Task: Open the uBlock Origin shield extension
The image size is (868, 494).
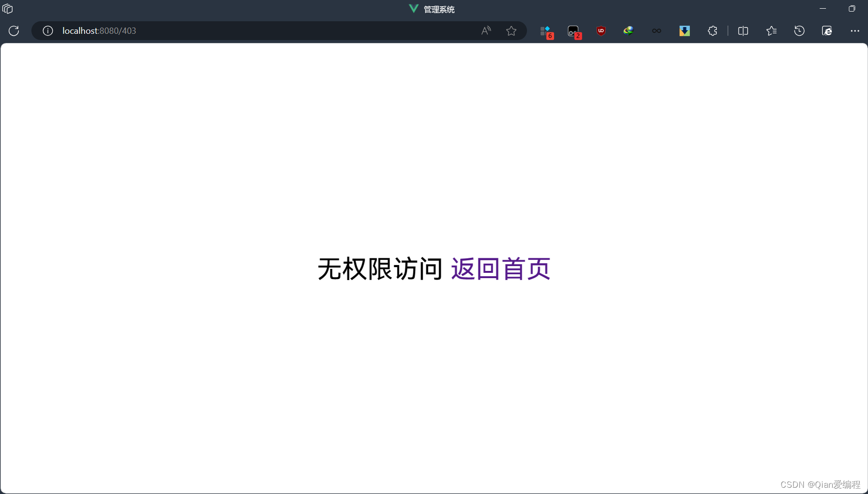Action: click(601, 31)
